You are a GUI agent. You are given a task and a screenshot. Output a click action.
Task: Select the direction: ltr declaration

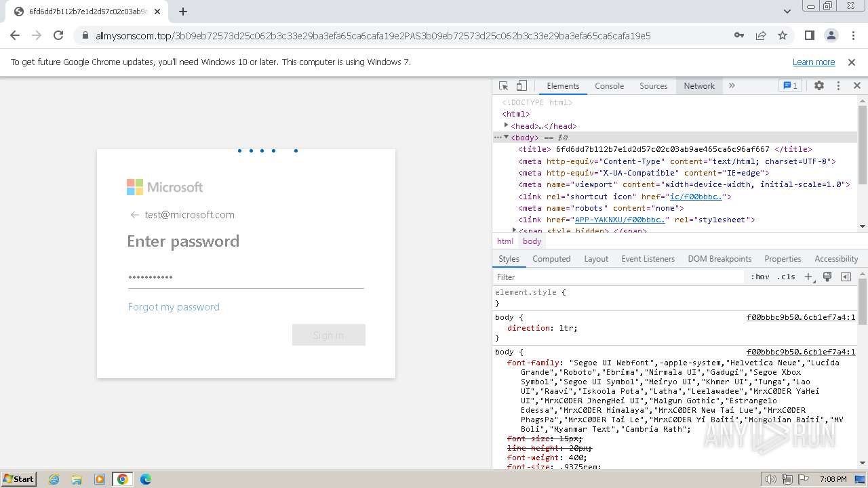542,328
